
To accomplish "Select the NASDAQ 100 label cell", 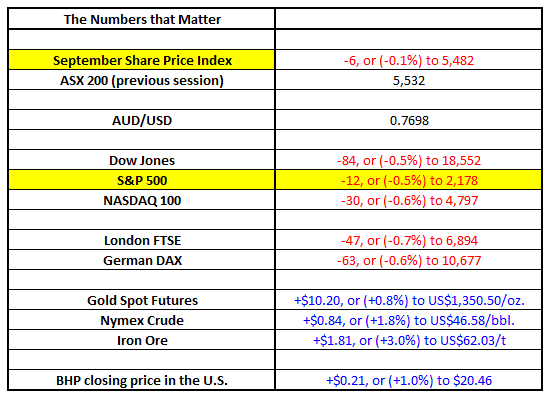I will tap(142, 200).
